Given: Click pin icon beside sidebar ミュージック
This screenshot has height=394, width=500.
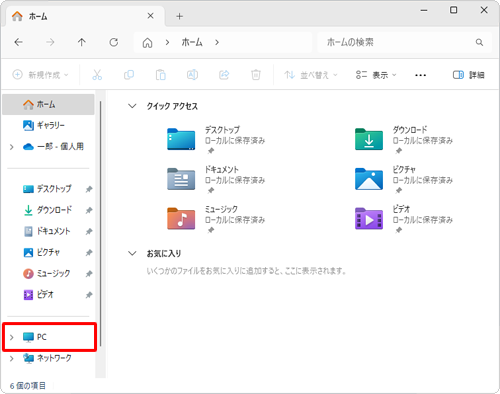Looking at the screenshot, I should [x=89, y=274].
